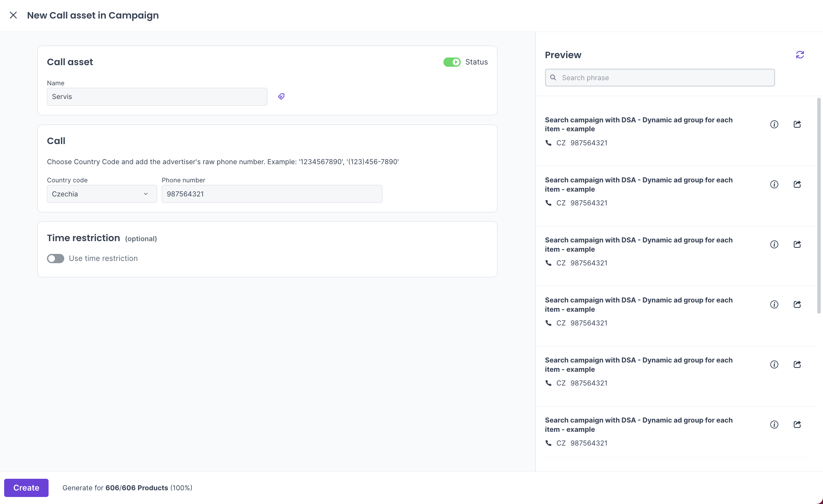
Task: Click the third preview campaign title
Action: click(x=638, y=244)
